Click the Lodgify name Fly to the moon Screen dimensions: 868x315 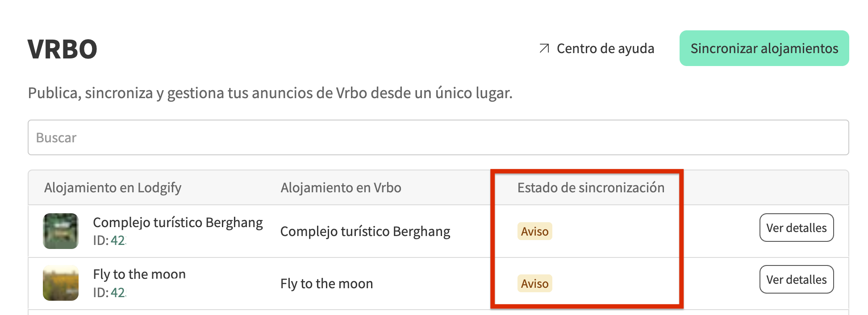pos(139,274)
